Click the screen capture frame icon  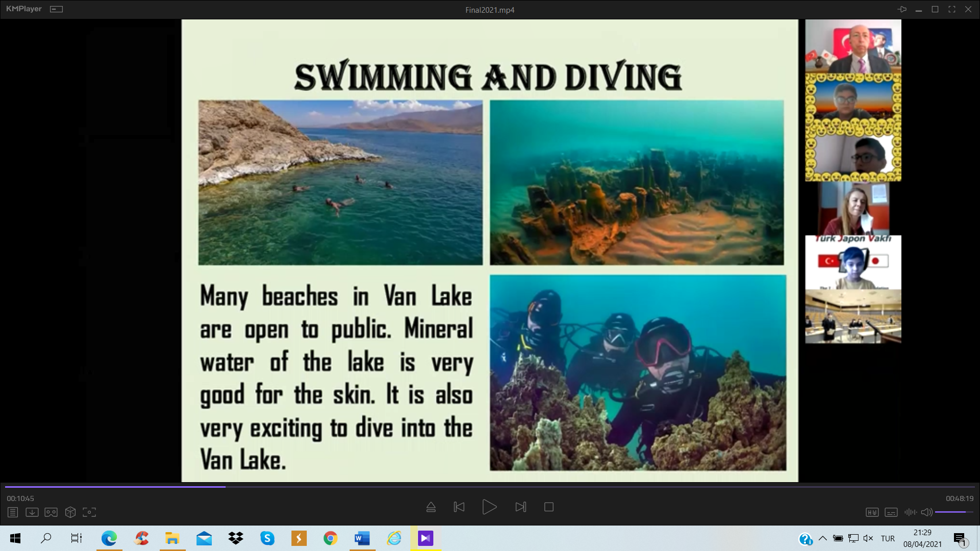[89, 512]
